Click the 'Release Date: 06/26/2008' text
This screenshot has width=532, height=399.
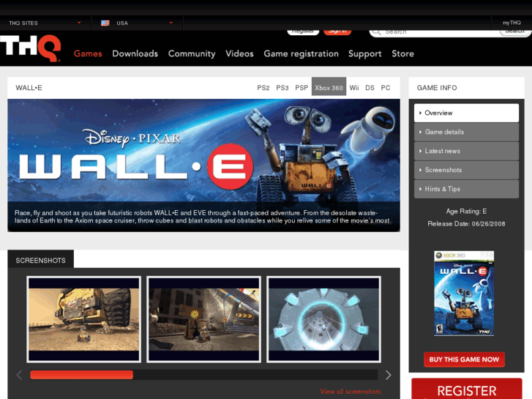click(x=466, y=224)
